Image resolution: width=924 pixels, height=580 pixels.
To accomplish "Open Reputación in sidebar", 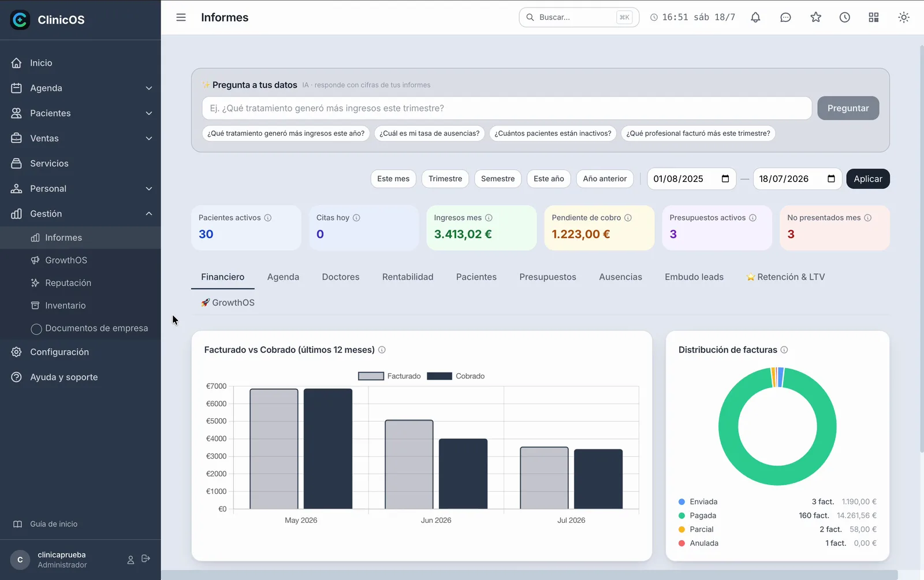I will pyautogui.click(x=81, y=282).
